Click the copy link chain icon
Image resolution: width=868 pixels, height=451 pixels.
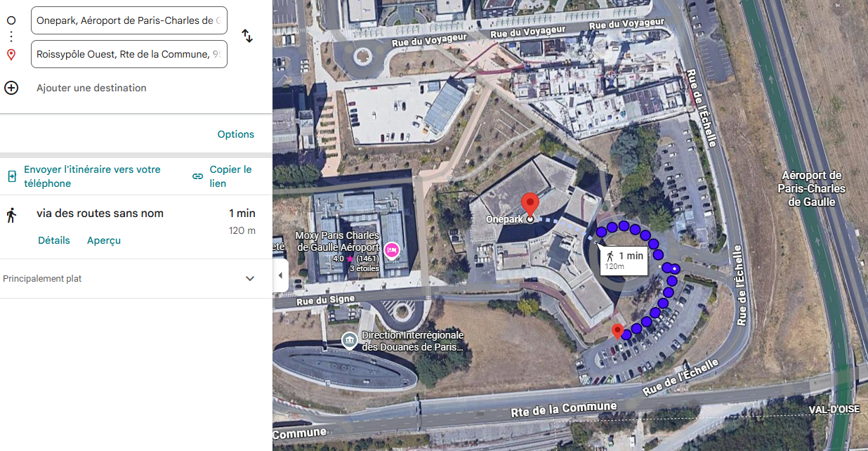click(198, 176)
